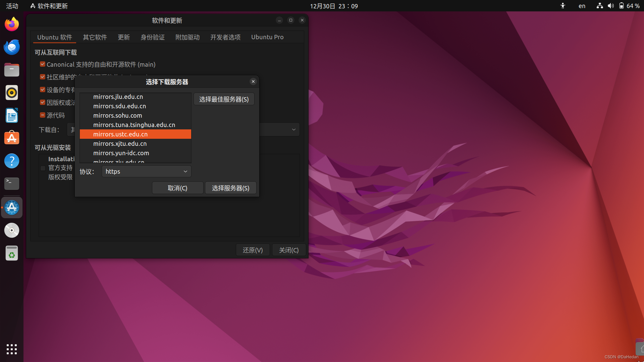This screenshot has height=362, width=644.
Task: Toggle the 源代码 source code checkbox
Action: point(43,115)
